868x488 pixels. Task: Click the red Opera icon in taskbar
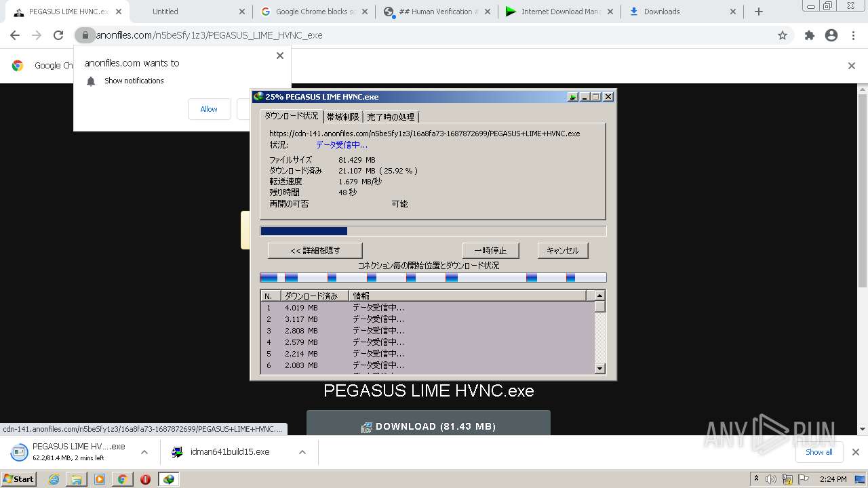tap(145, 479)
